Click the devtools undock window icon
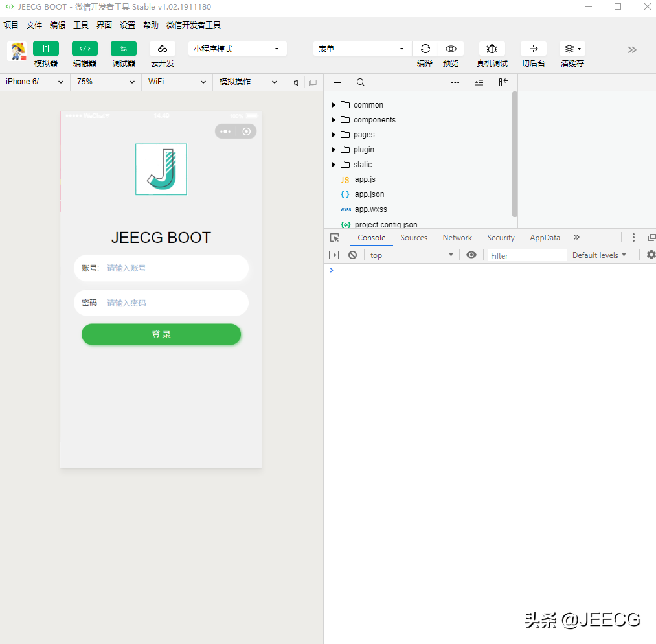This screenshot has height=644, width=656. (x=651, y=238)
